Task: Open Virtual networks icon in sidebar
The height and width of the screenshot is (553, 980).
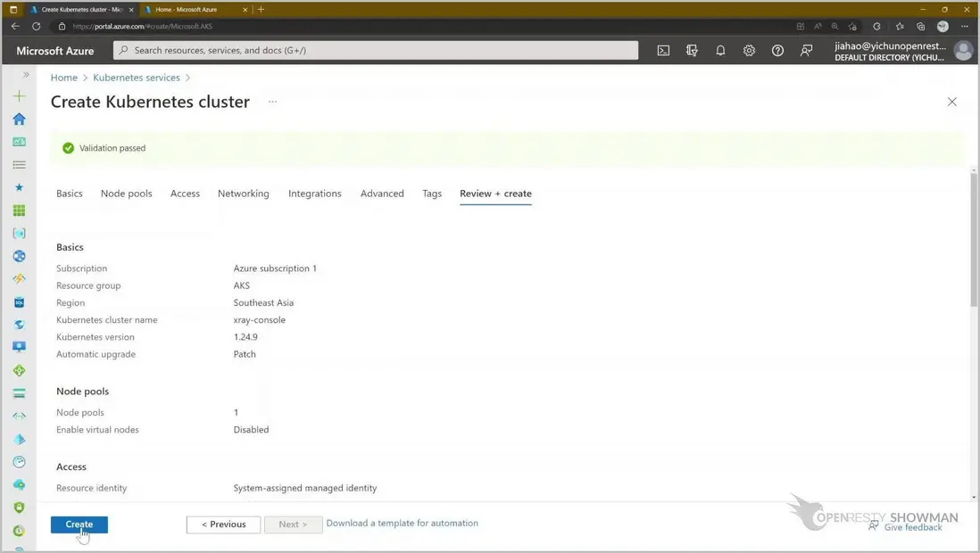Action: (20, 417)
